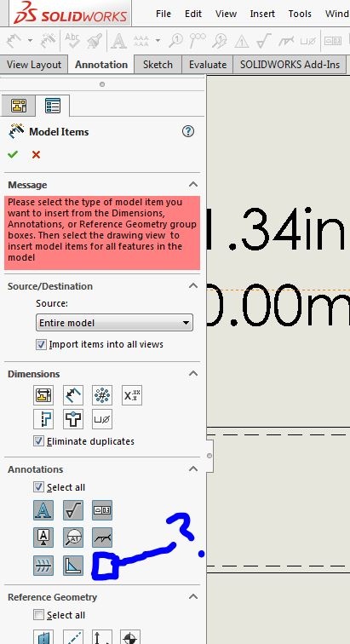Open the Note Pattern dropdown arrow
The height and width of the screenshot is (644, 350).
click(x=158, y=41)
